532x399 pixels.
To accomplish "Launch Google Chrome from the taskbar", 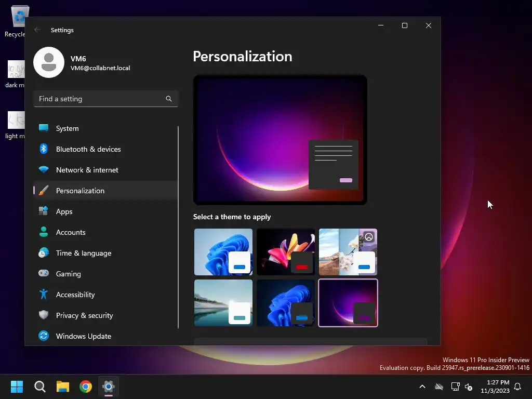I will coord(86,387).
